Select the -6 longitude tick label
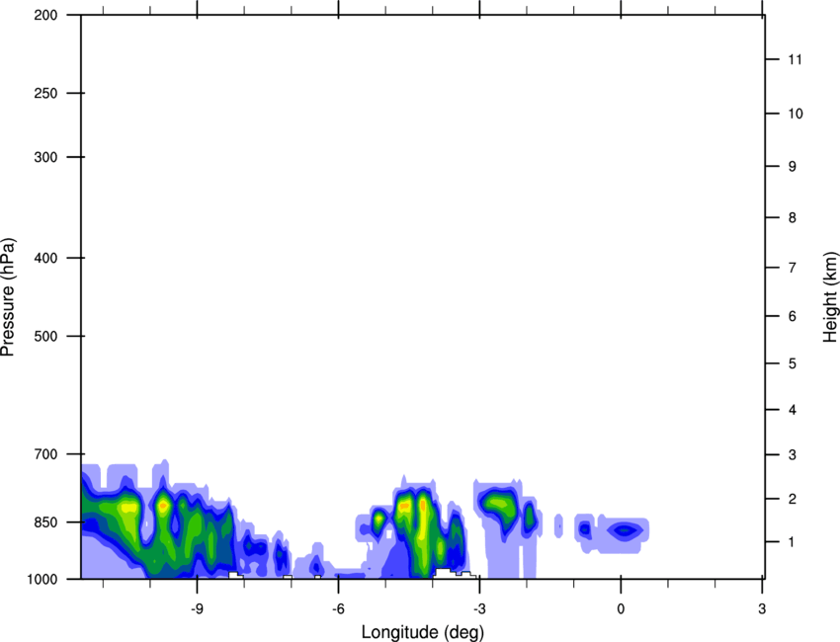This screenshot has height=642, width=840. point(338,605)
